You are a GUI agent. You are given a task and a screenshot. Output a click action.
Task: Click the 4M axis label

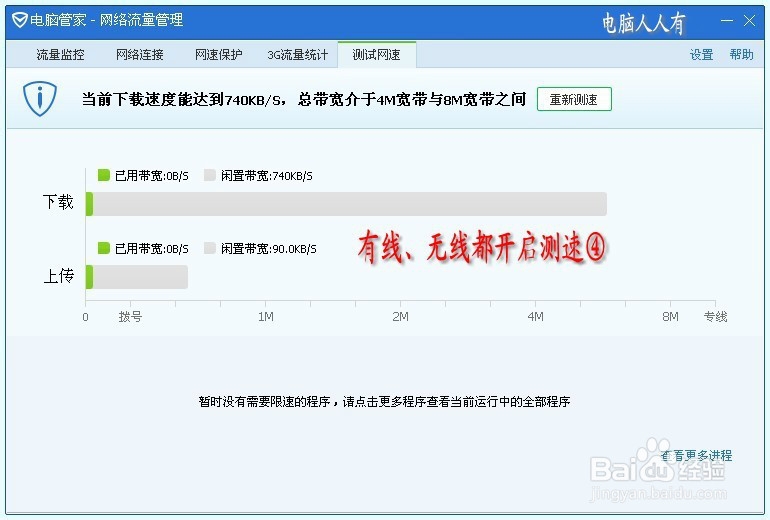[535, 317]
